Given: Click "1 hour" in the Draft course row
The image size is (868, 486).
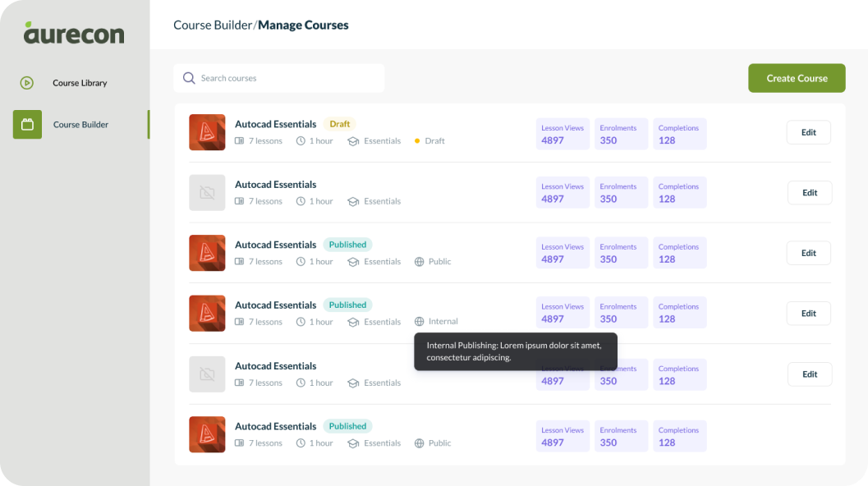Looking at the screenshot, I should (321, 140).
